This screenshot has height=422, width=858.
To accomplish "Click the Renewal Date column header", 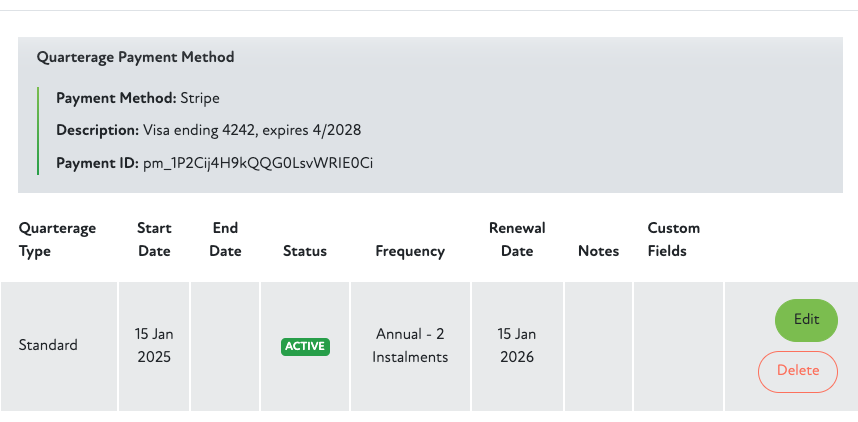I will [517, 240].
